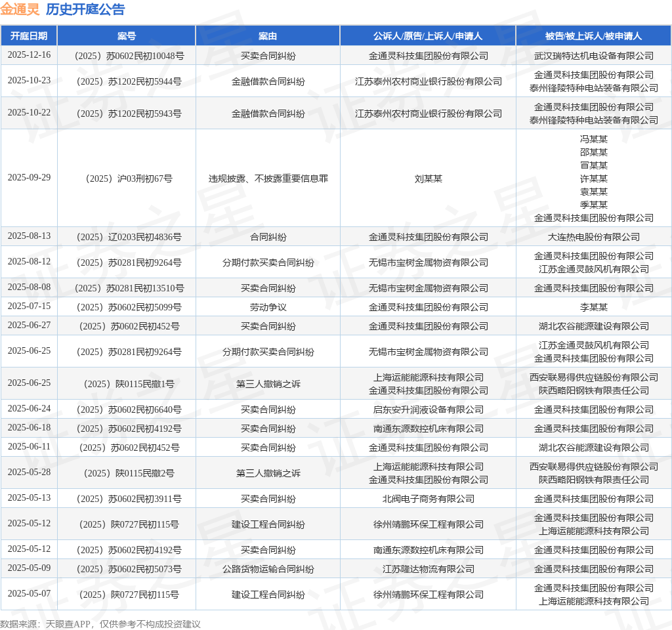Click cause cell 劳动争议
The width and height of the screenshot is (672, 630).
coord(268,307)
